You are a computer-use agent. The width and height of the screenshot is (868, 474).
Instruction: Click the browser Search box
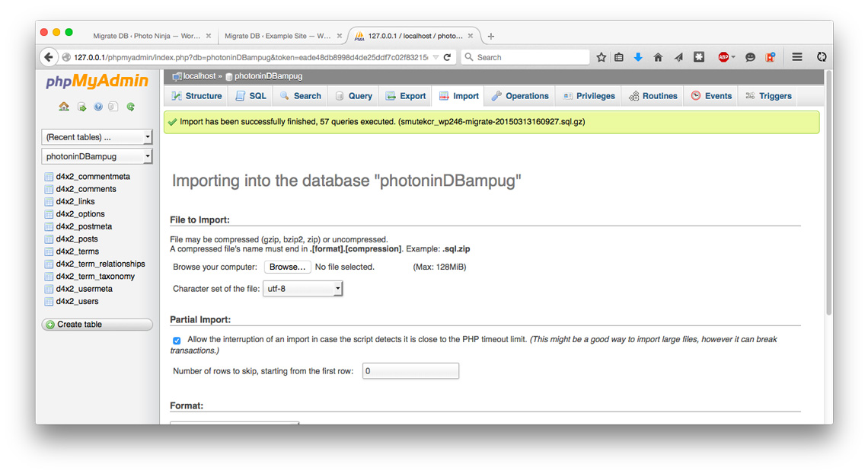click(x=526, y=57)
